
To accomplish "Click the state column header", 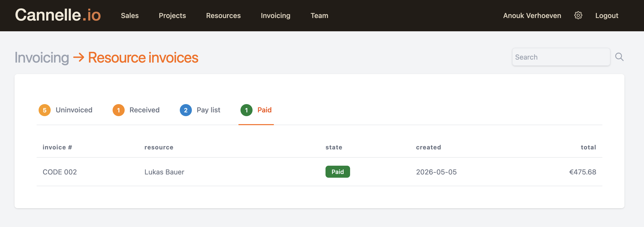I will pos(334,147).
